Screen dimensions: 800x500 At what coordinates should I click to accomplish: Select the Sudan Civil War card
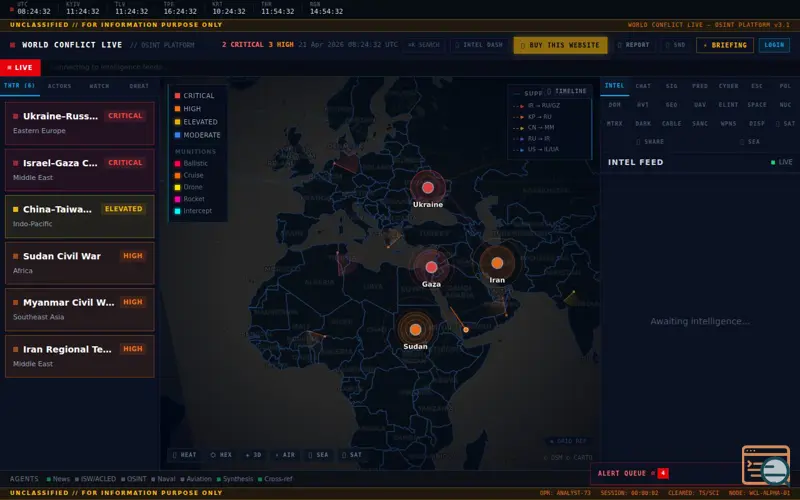point(80,263)
